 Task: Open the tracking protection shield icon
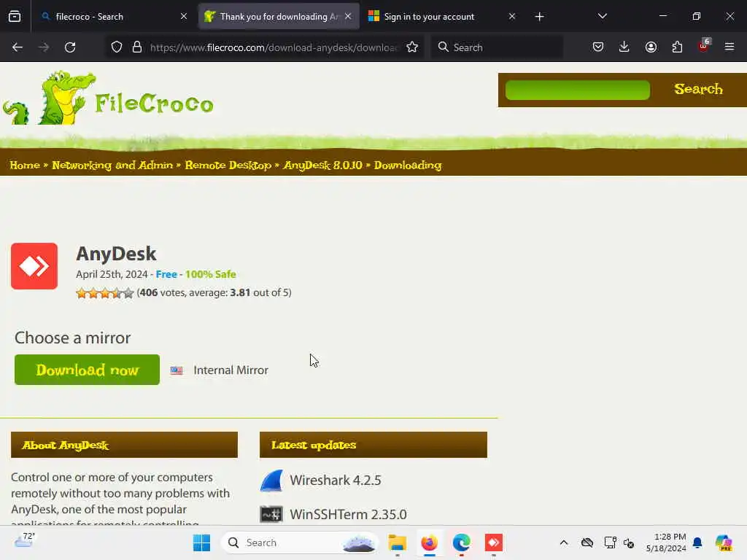117,47
